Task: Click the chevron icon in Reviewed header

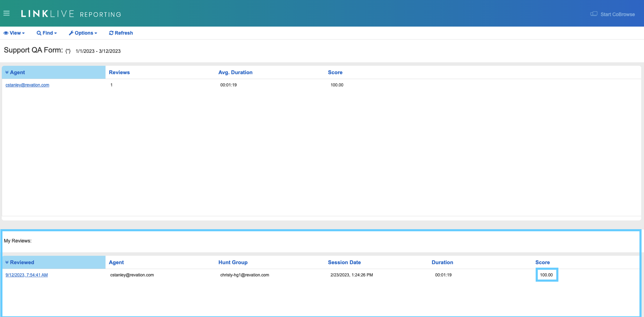Action: click(7, 262)
